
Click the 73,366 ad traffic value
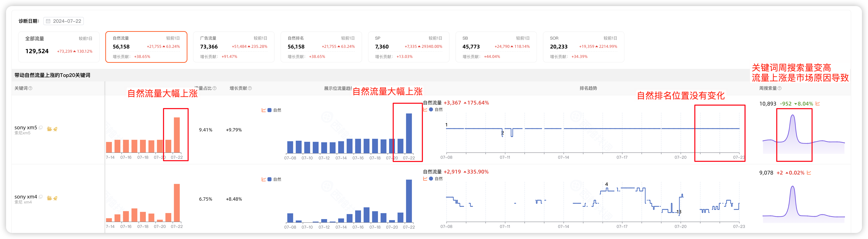pyautogui.click(x=209, y=47)
